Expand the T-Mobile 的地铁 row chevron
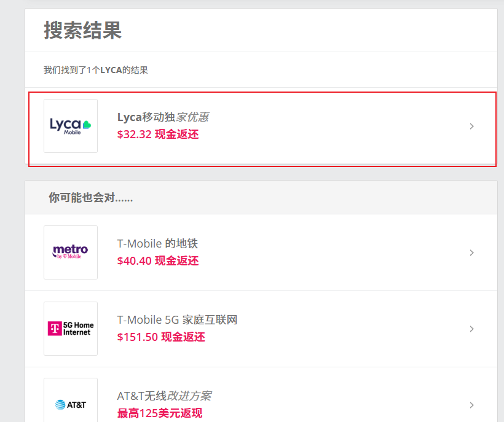 pyautogui.click(x=471, y=252)
